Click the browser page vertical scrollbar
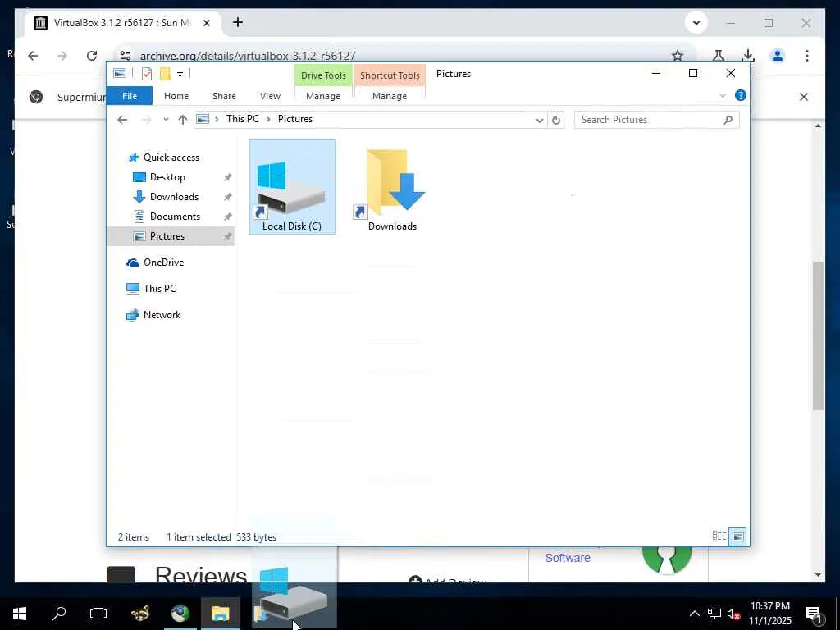Screen dimensions: 840x630 (x=818, y=336)
